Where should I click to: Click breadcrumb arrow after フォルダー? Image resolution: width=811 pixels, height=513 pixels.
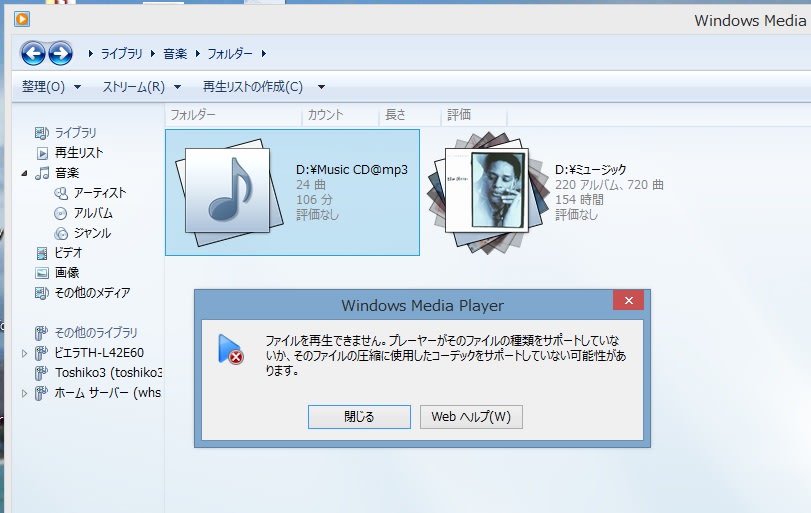[264, 53]
